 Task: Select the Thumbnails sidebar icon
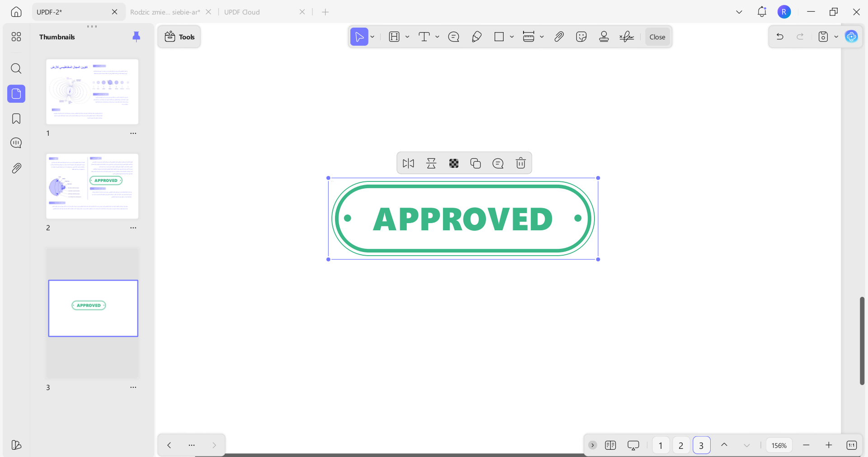pos(16,94)
